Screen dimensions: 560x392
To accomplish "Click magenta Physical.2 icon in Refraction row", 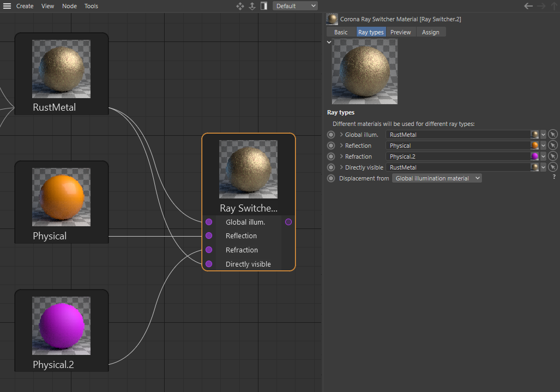I will 534,156.
